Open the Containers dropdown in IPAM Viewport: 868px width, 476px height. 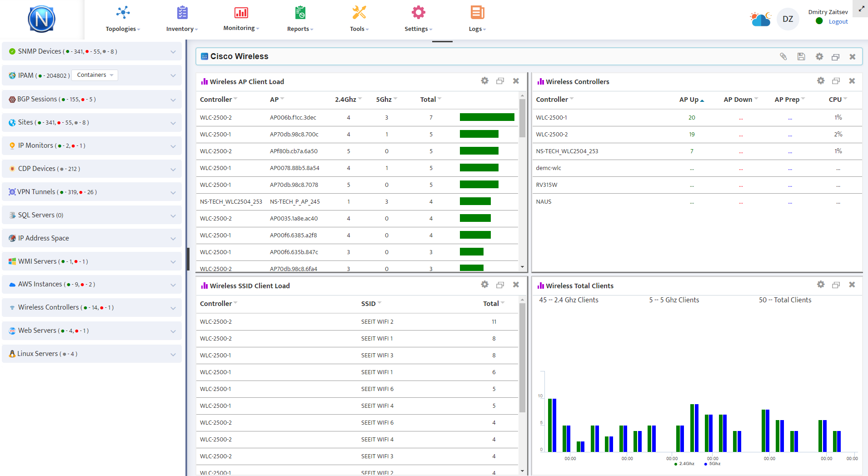point(95,75)
